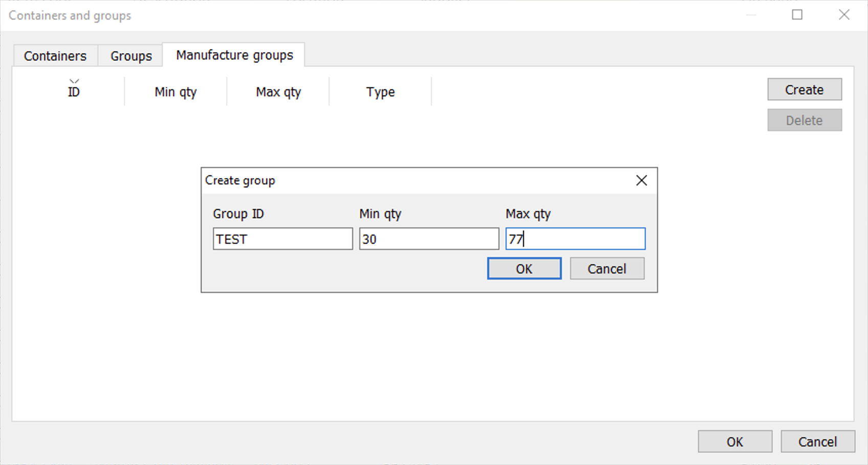
Task: Click the Max qty input containing 77
Action: 575,239
